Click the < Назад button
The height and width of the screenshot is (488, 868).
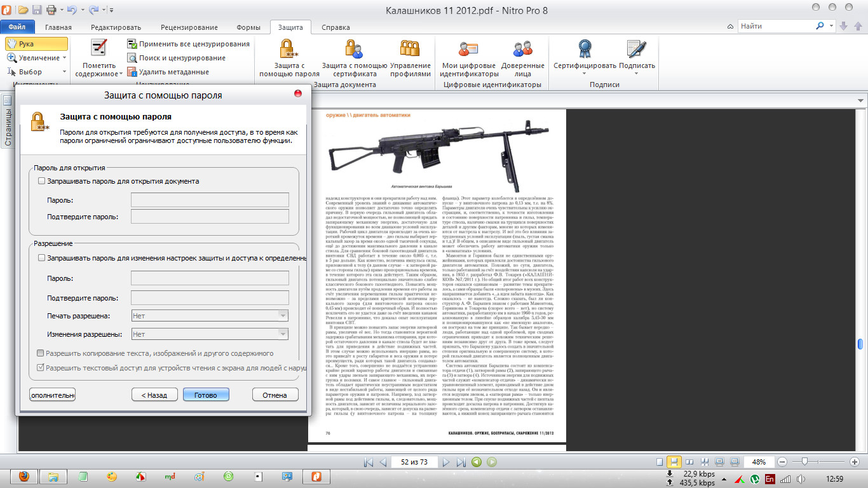pyautogui.click(x=154, y=395)
